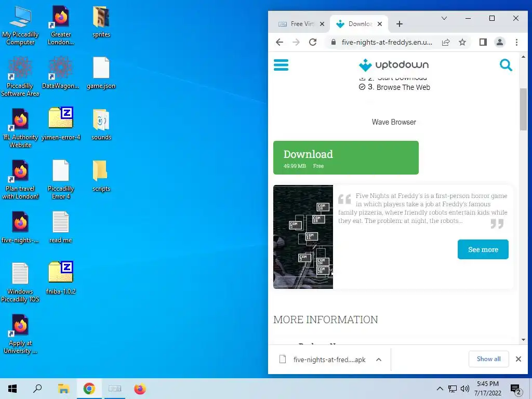
Task: Expand the apk download options chevron
Action: tap(379, 360)
